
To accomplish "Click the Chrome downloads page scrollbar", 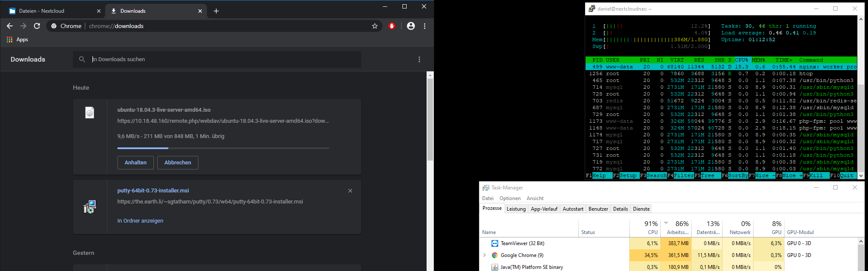I will pyautogui.click(x=430, y=120).
